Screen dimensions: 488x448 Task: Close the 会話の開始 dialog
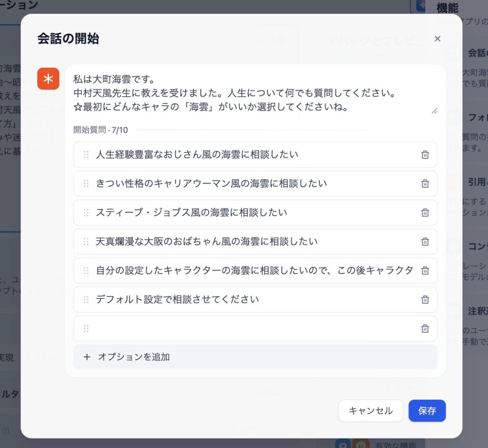click(437, 39)
